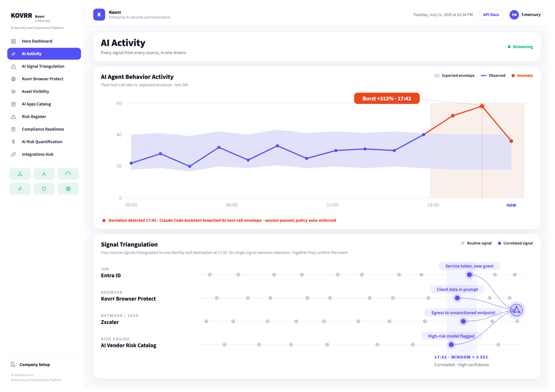Click the KOVRR logo in sidebar

22,16
